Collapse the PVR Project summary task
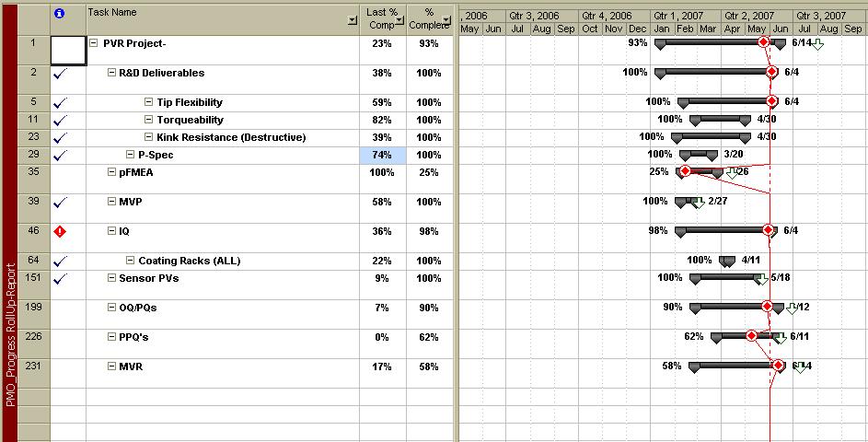 pos(94,43)
